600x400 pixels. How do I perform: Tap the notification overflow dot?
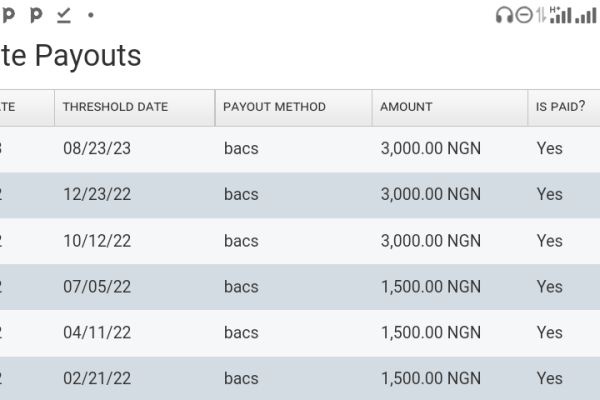tap(91, 15)
